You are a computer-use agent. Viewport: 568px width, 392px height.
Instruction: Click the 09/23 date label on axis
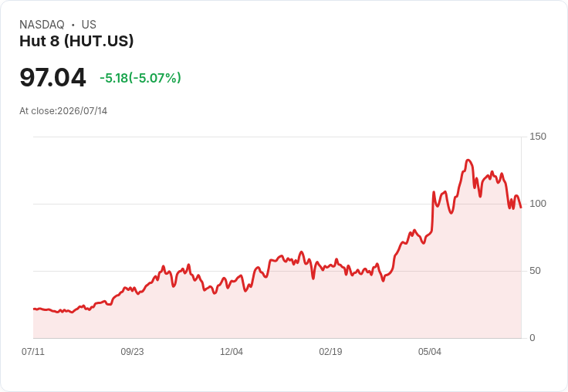[132, 352]
